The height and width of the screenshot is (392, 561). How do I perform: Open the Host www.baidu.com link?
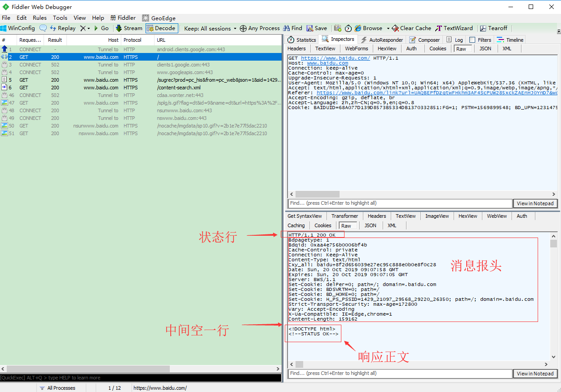tap(327, 63)
